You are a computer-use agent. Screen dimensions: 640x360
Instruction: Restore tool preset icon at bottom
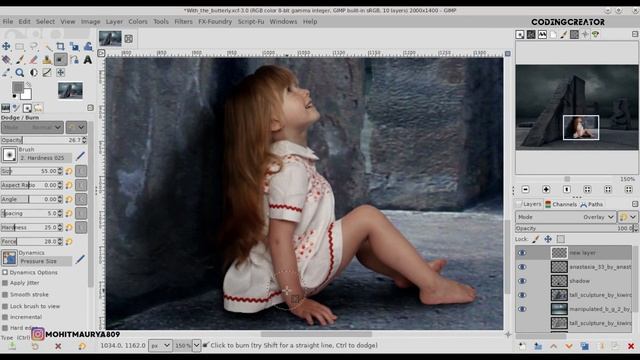click(x=35, y=347)
